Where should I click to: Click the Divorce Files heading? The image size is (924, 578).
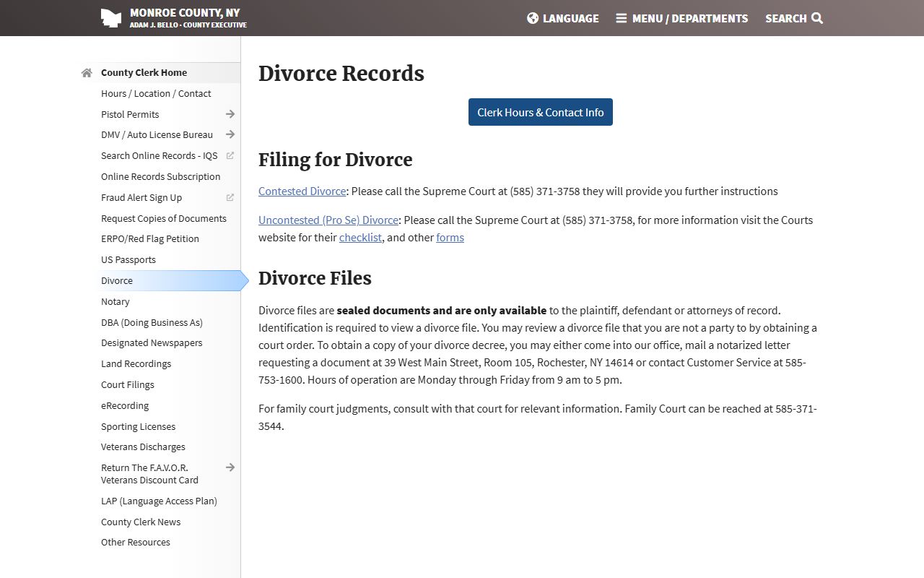pyautogui.click(x=315, y=278)
